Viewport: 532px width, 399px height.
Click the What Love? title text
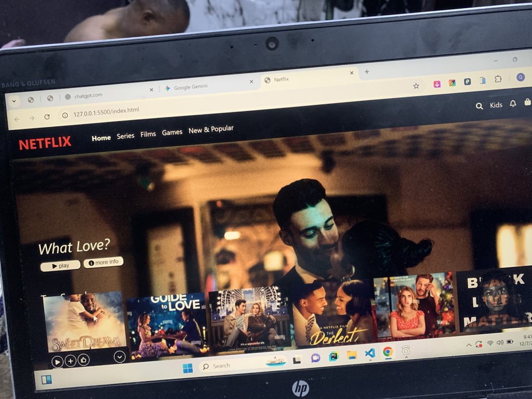74,247
